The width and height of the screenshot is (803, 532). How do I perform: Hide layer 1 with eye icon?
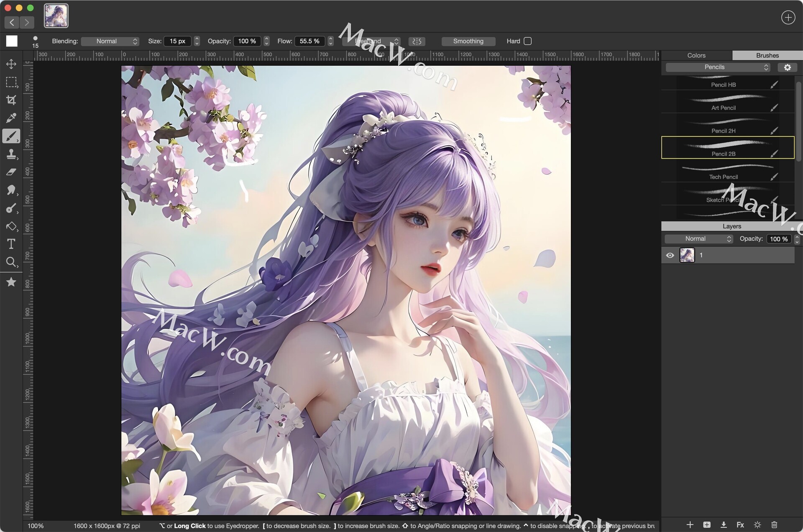point(670,255)
